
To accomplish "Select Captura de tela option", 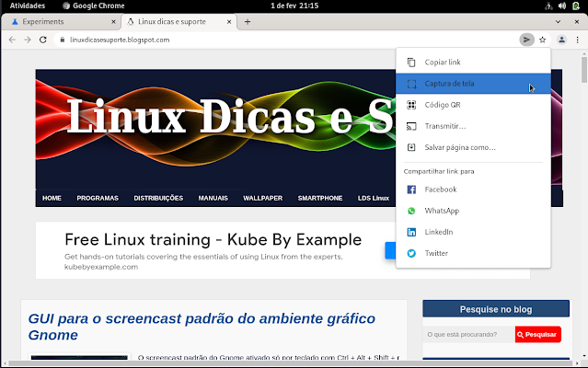I will [473, 84].
